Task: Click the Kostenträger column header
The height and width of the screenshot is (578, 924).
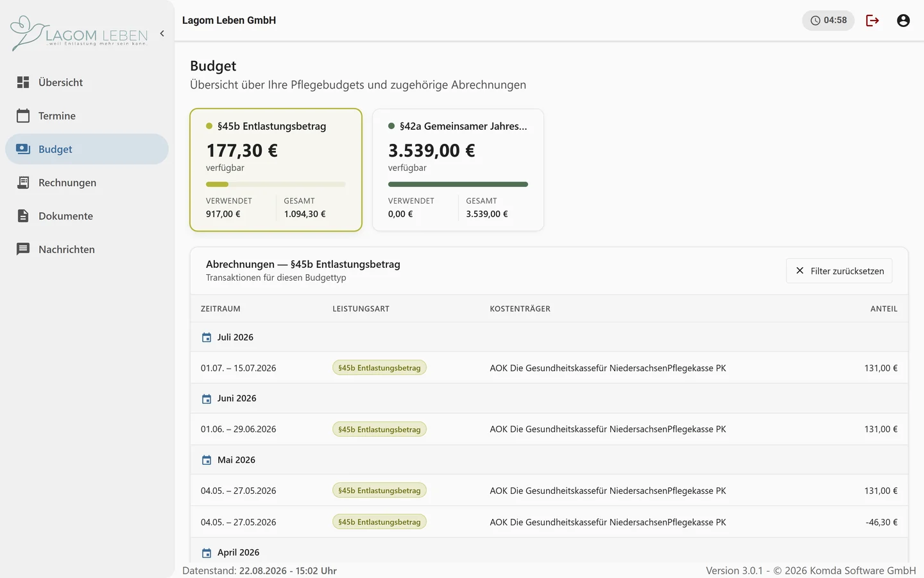Action: [520, 309]
